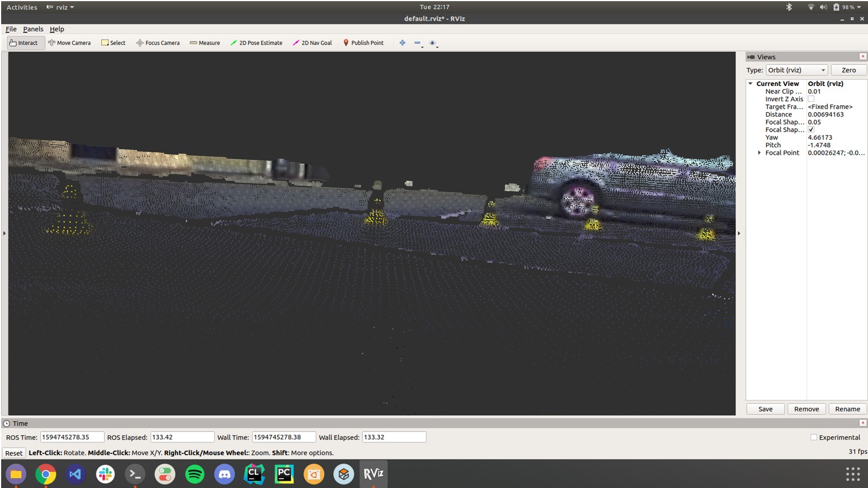The image size is (868, 488).
Task: Open the orange screenshot app in dock
Action: click(x=314, y=474)
